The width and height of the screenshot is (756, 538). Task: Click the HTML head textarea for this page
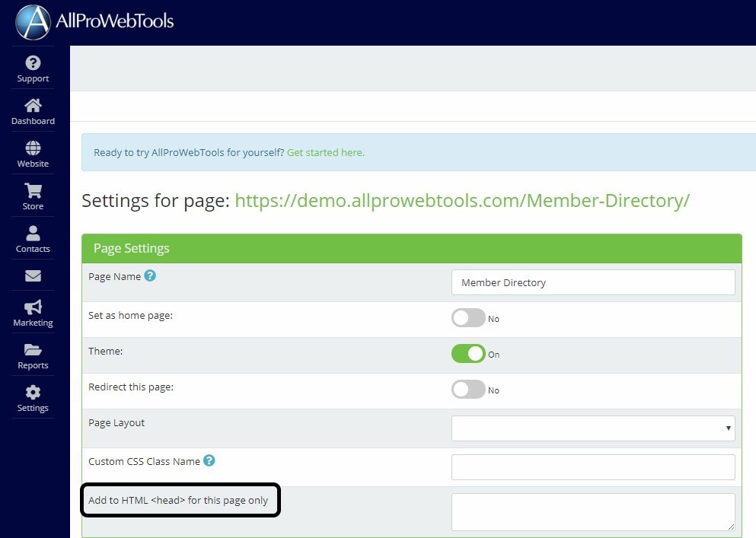[593, 512]
